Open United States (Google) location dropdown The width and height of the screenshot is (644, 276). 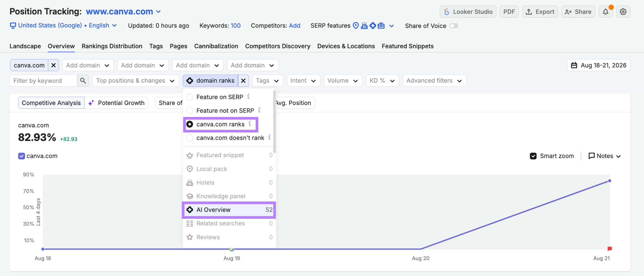[x=63, y=25]
